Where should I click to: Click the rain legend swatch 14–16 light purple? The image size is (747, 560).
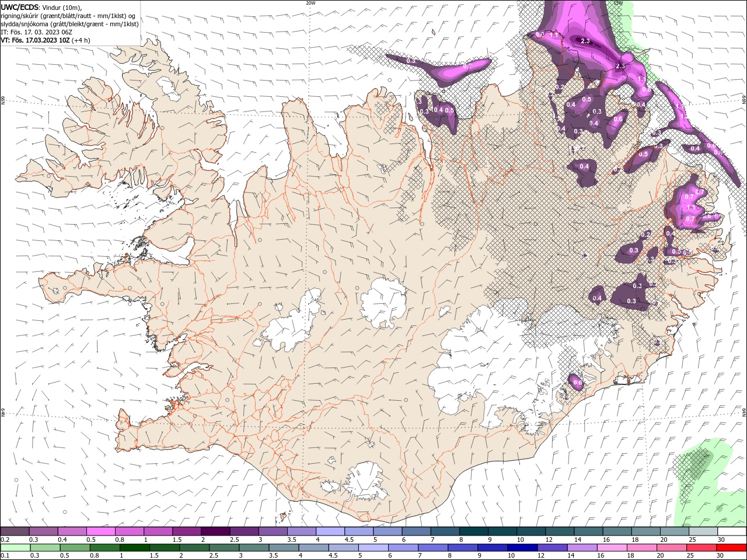(x=582, y=548)
